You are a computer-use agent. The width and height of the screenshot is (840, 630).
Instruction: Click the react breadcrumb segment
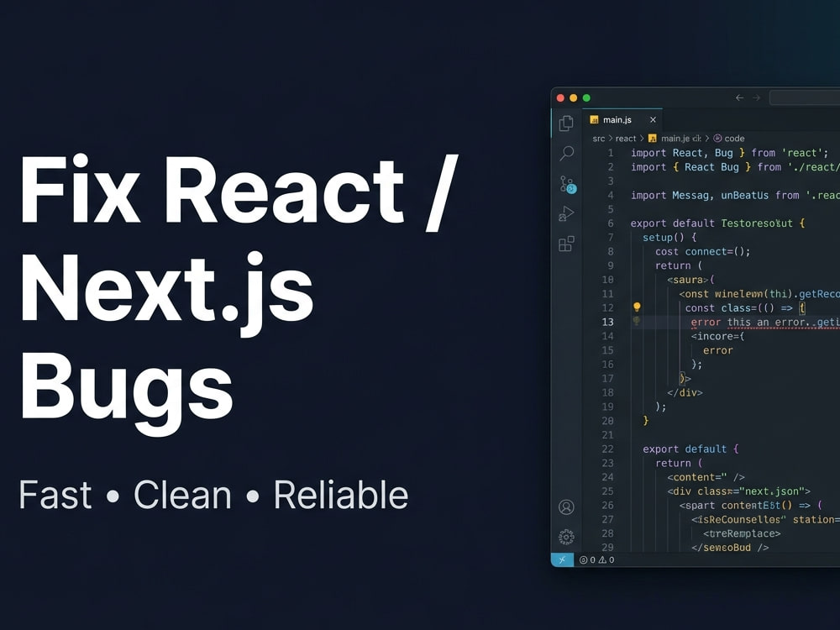point(626,139)
